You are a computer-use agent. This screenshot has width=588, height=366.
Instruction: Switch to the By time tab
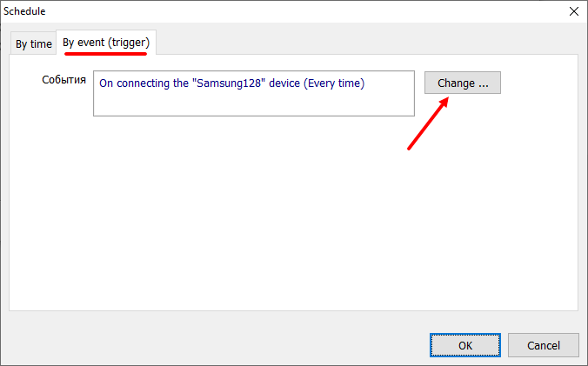tap(34, 44)
